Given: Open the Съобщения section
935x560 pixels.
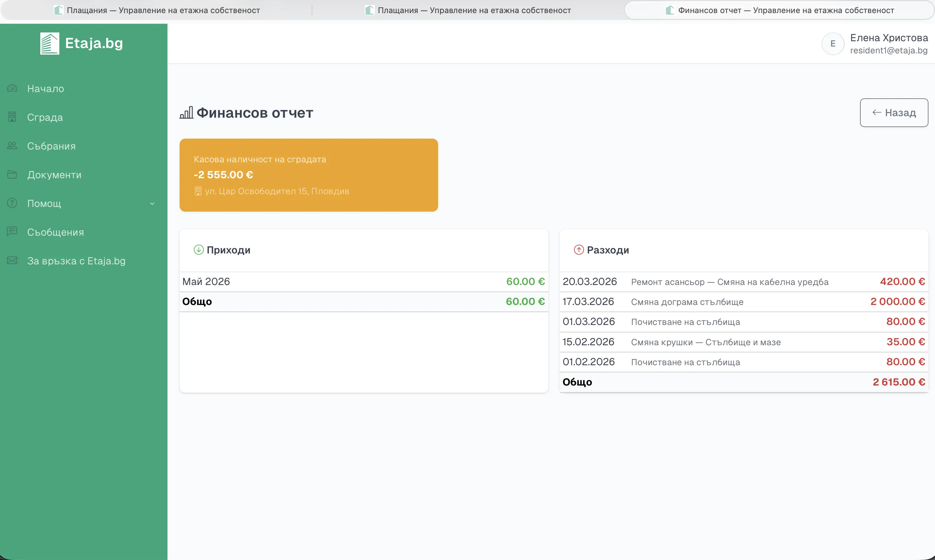Looking at the screenshot, I should (83, 232).
